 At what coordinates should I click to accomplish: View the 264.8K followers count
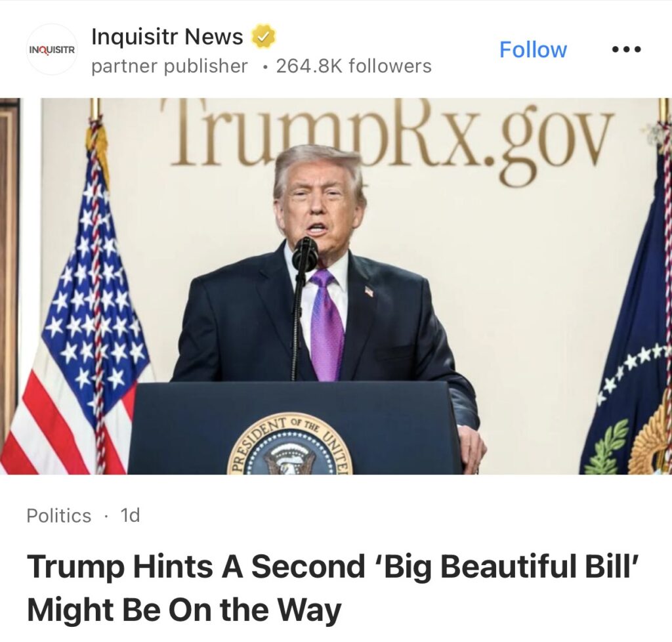pos(354,66)
